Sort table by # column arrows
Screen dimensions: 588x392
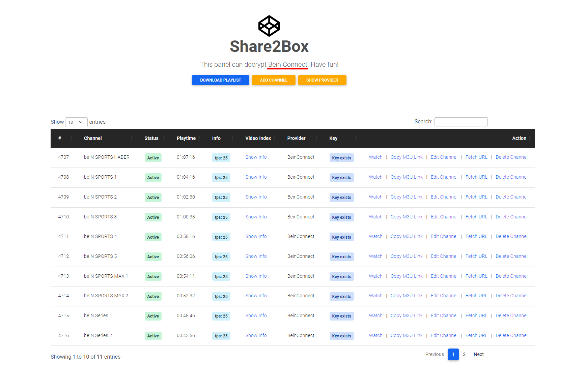pos(71,139)
